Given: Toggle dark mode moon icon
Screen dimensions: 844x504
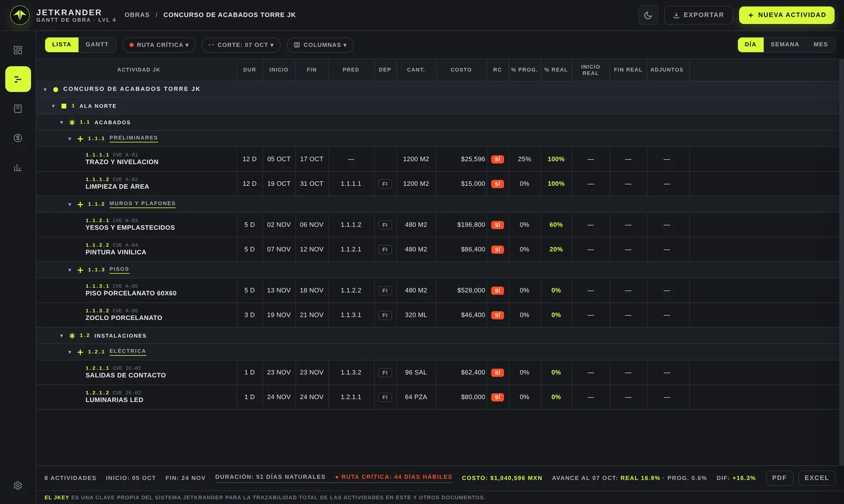Looking at the screenshot, I should (648, 15).
